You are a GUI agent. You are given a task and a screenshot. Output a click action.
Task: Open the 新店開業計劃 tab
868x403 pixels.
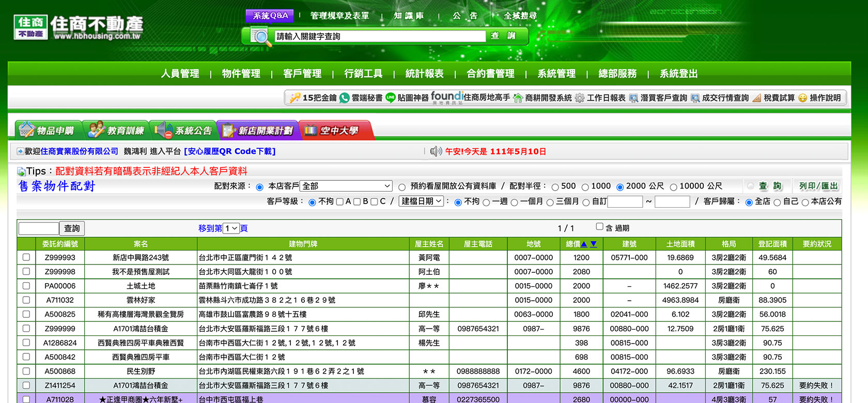coord(258,130)
